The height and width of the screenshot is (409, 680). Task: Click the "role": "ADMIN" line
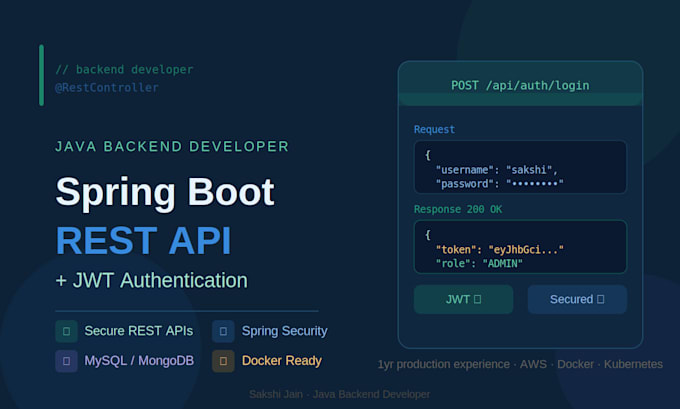click(479, 263)
